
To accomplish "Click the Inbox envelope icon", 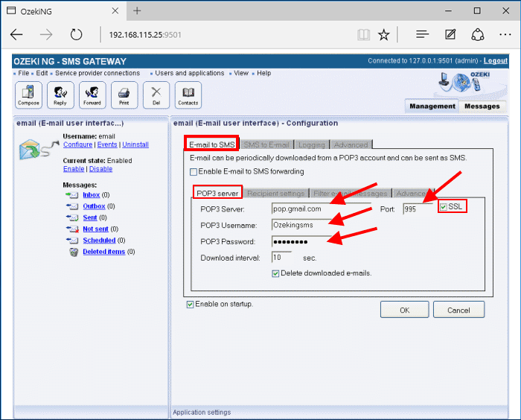I will click(72, 195).
